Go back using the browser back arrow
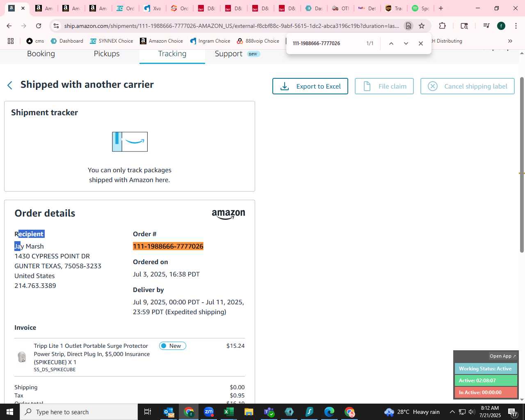Screen dimensions: 525x420 (9, 26)
